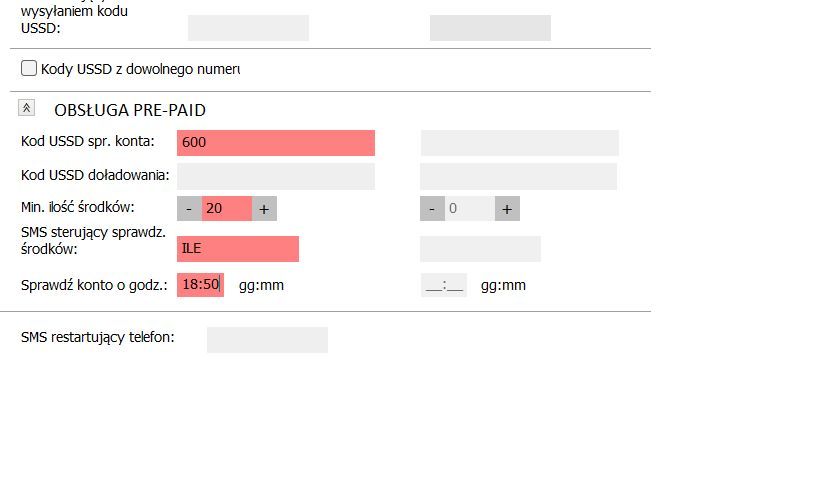Click minus button beside the 0 value
This screenshot has width=819, height=486.
click(x=432, y=209)
